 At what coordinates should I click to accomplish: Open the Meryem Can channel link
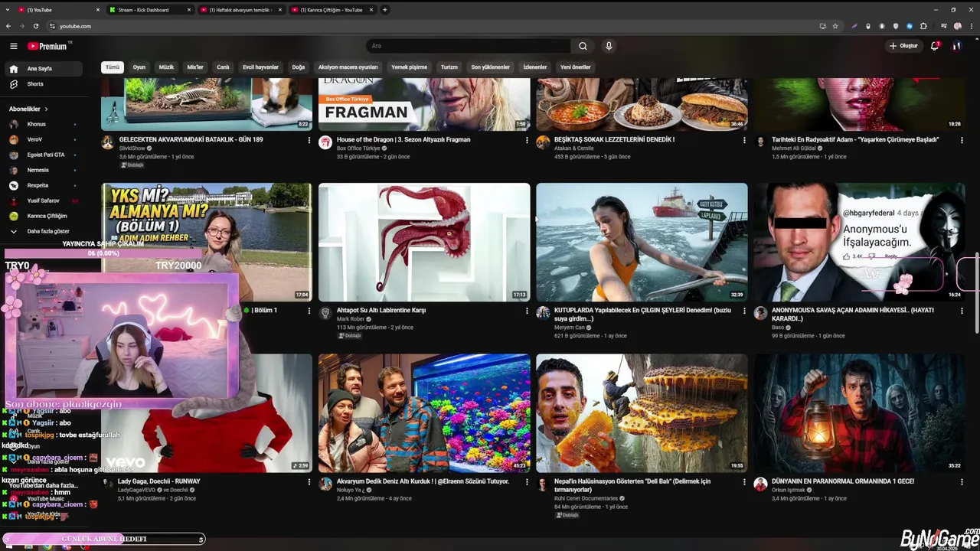pos(570,328)
